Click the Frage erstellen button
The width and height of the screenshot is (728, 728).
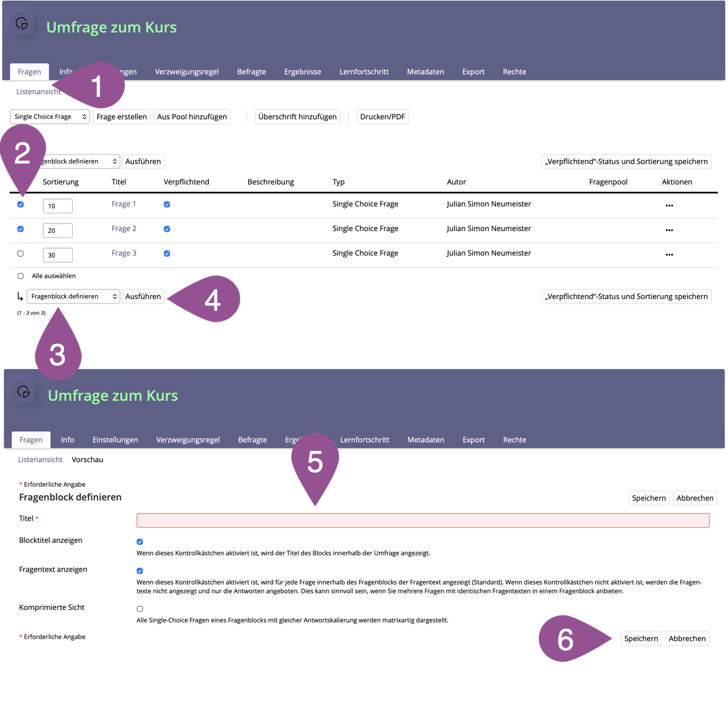pos(122,116)
